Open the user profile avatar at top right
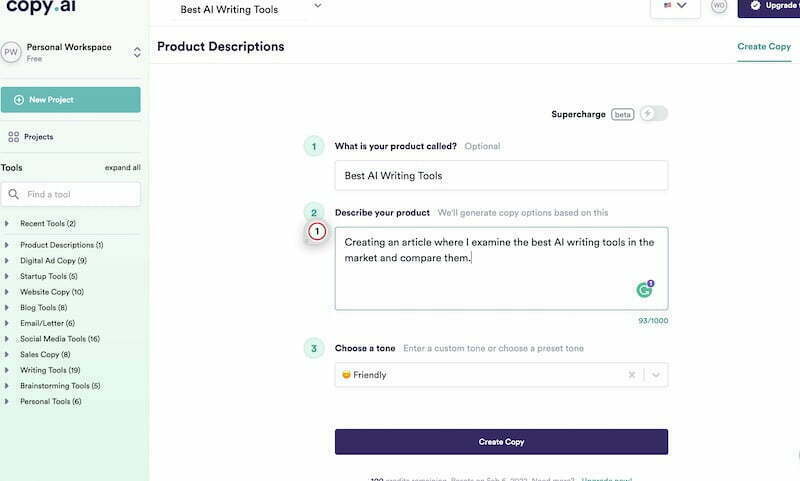This screenshot has width=800, height=481. point(719,6)
